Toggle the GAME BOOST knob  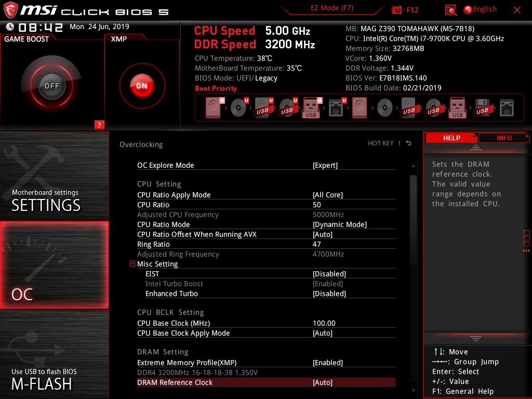[x=51, y=86]
